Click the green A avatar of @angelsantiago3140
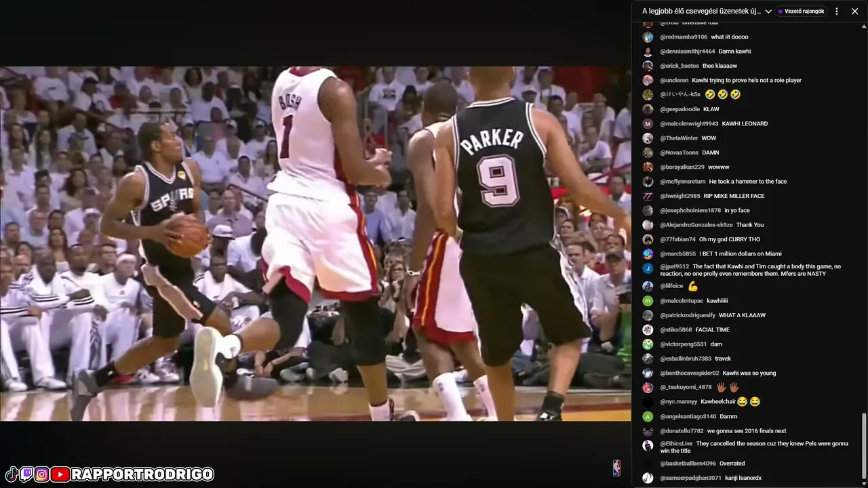 click(648, 416)
